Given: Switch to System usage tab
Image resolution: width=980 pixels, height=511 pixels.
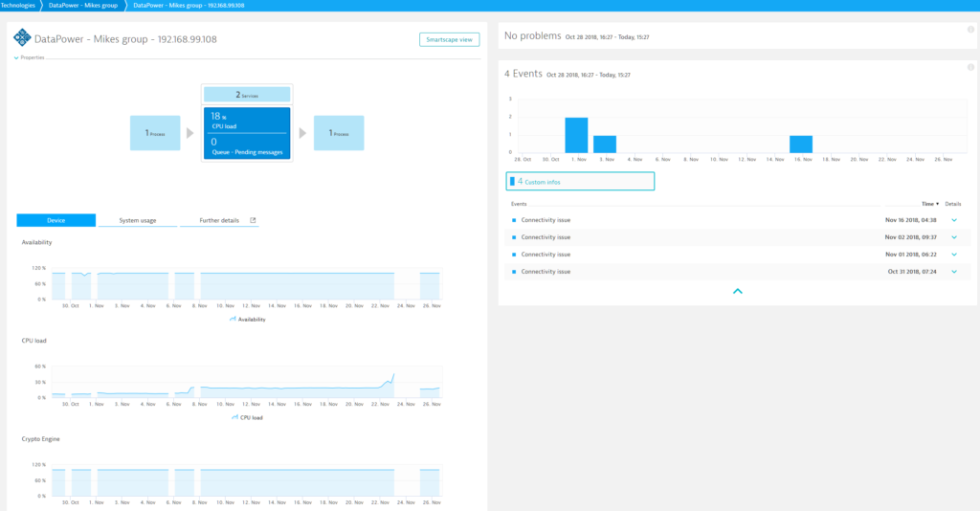Looking at the screenshot, I should pos(138,220).
